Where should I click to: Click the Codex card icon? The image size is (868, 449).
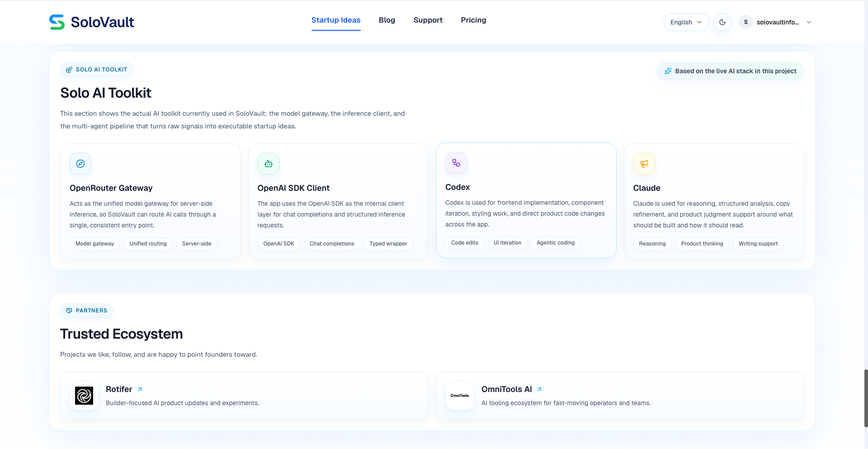456,163
